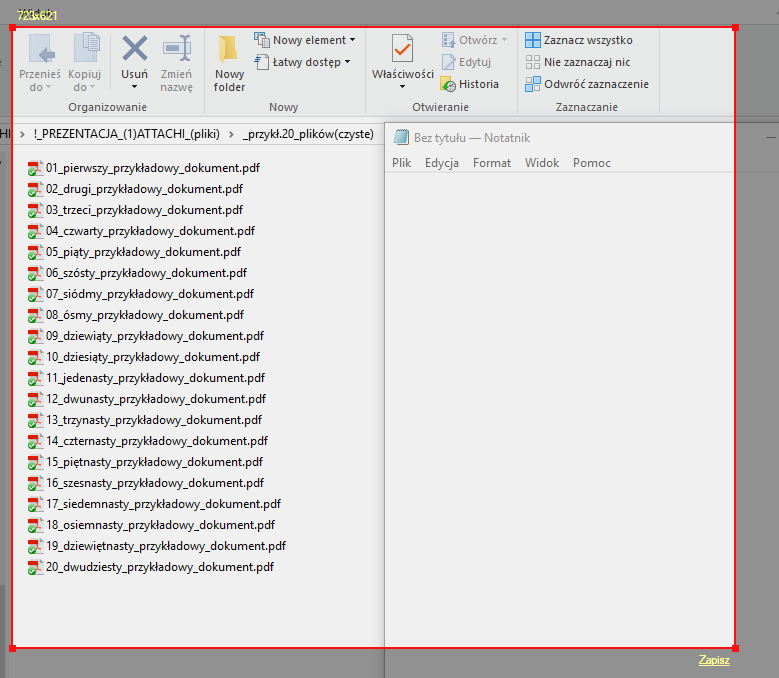Screen dimensions: 779x678
Task: Select 01_pierwszy_przykładowy_dokument.pdf file
Action: pyautogui.click(x=144, y=168)
